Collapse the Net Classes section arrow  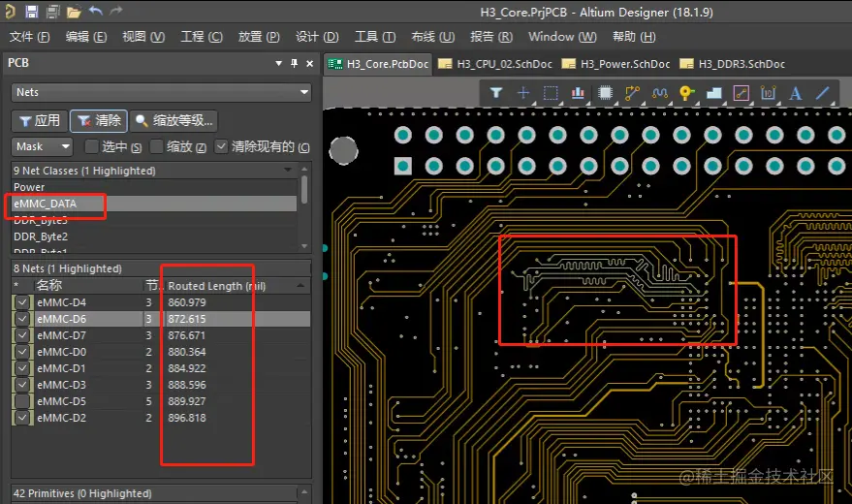[x=288, y=170]
